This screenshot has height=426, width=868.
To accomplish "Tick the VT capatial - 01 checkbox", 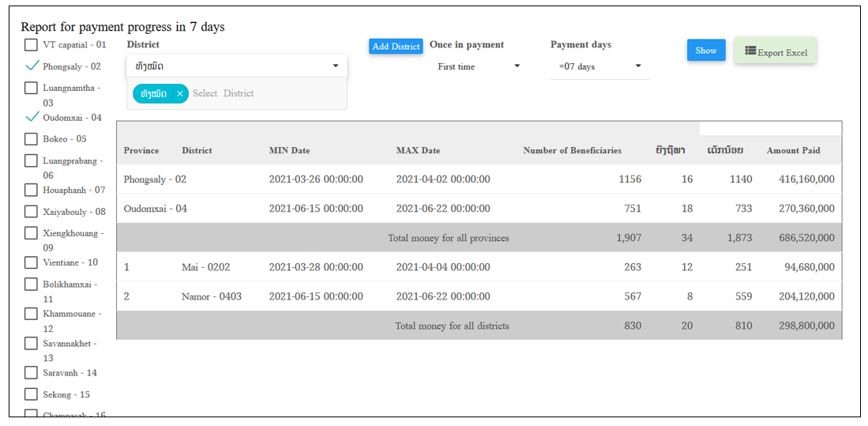I will [x=31, y=45].
